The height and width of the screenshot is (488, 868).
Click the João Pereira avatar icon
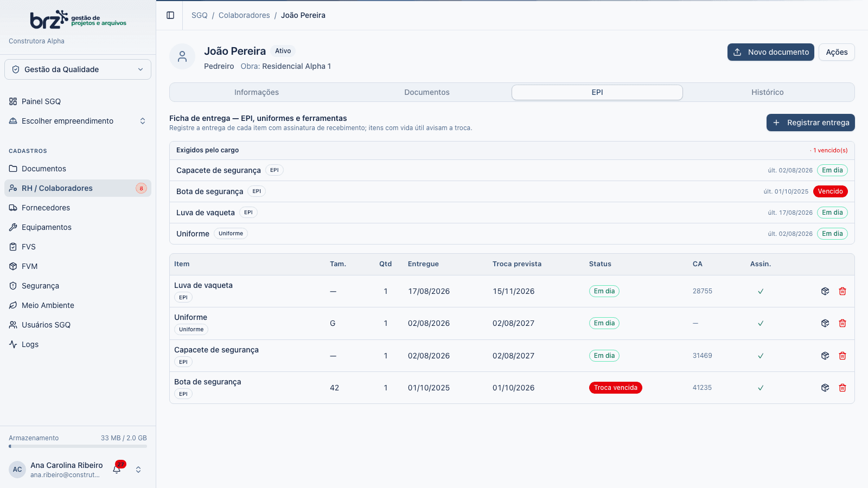click(x=182, y=56)
